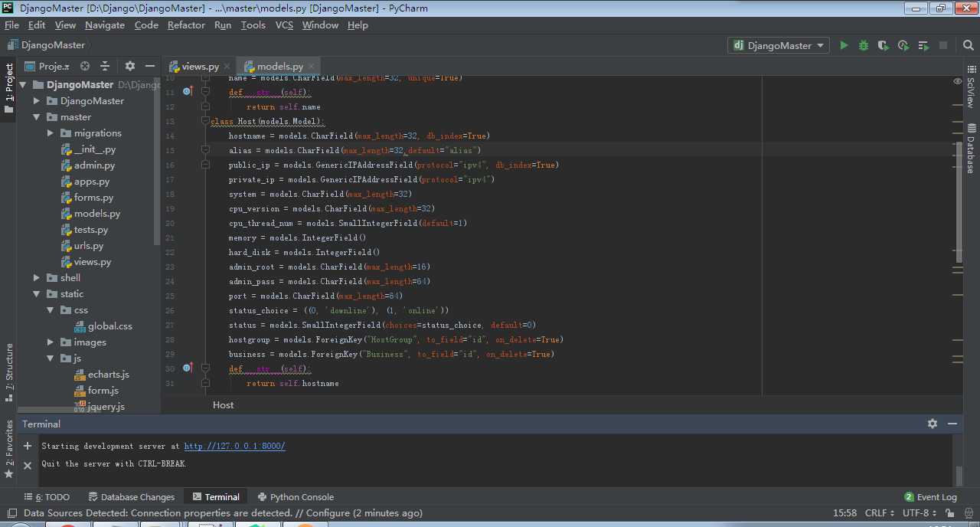The height and width of the screenshot is (527, 980).
Task: Click the Concurrency Diagram run icon
Action: [923, 46]
